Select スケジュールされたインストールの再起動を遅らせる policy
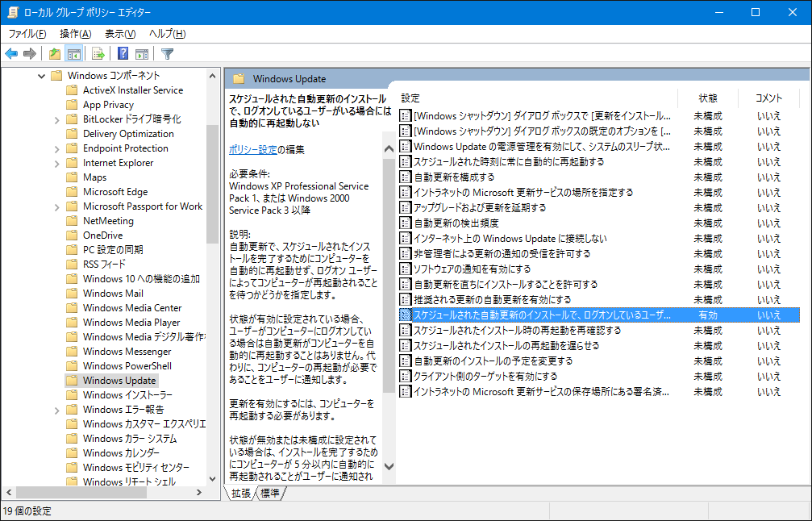The height and width of the screenshot is (521, 812). click(506, 346)
